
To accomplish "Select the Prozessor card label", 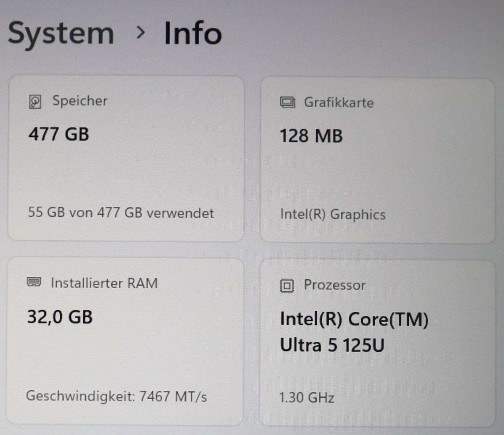I will (334, 285).
